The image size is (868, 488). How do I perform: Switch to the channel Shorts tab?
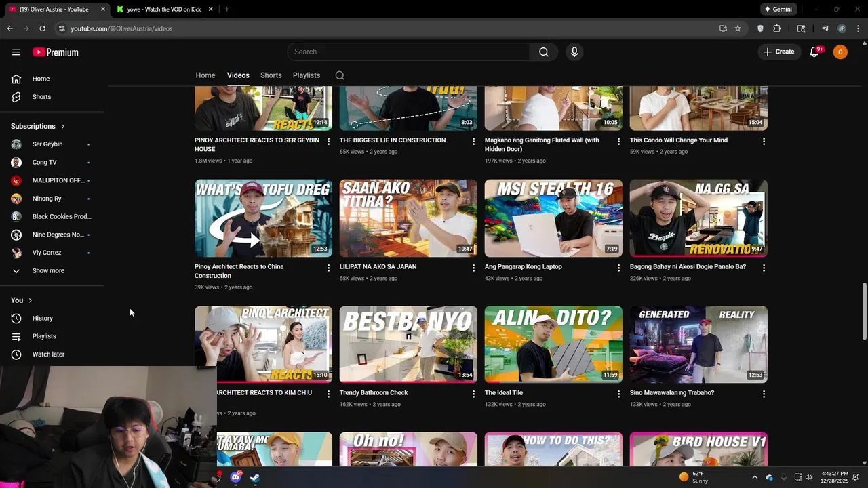[271, 75]
